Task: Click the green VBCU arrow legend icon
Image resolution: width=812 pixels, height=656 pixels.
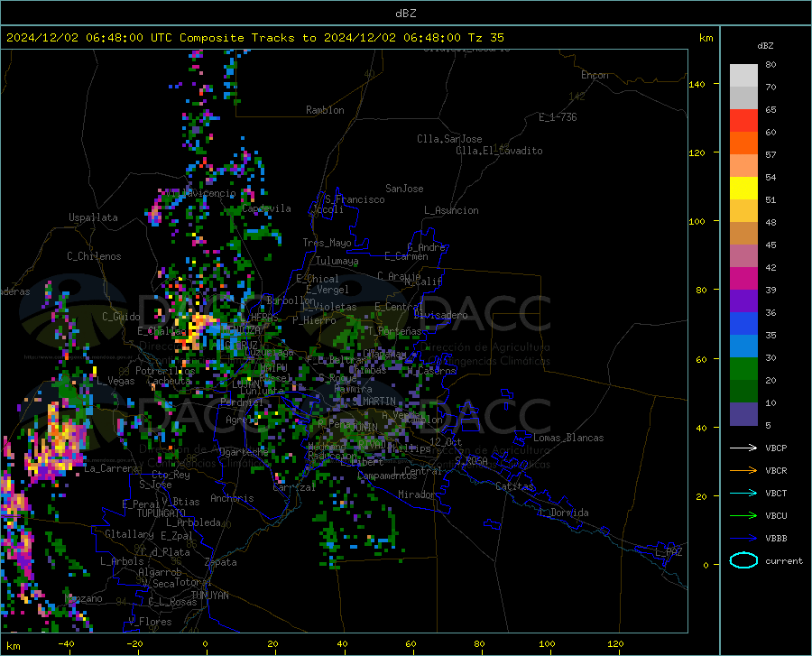Action: [743, 515]
